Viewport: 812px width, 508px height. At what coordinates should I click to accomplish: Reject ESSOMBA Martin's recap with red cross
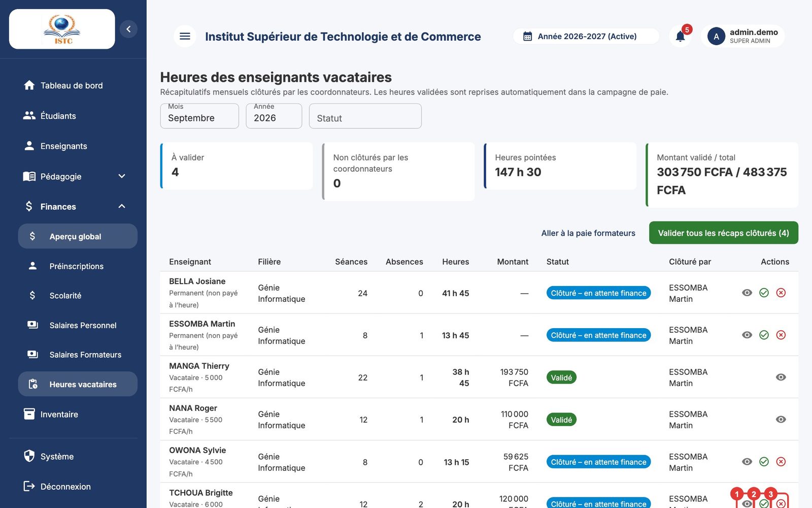point(781,335)
